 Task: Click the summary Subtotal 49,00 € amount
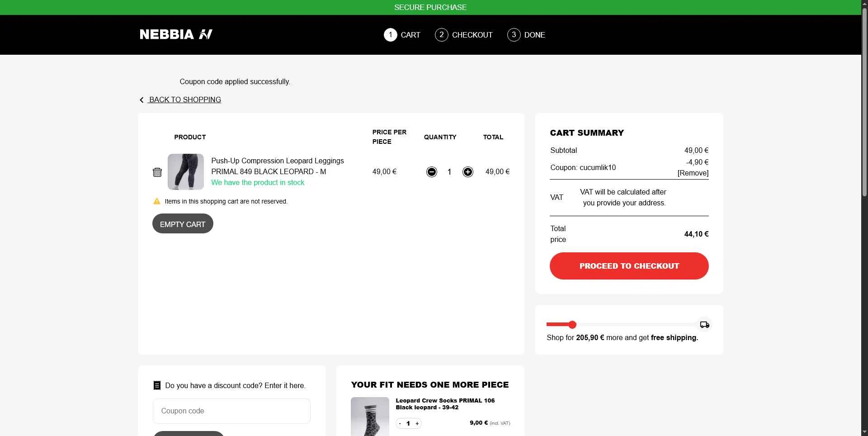point(696,150)
